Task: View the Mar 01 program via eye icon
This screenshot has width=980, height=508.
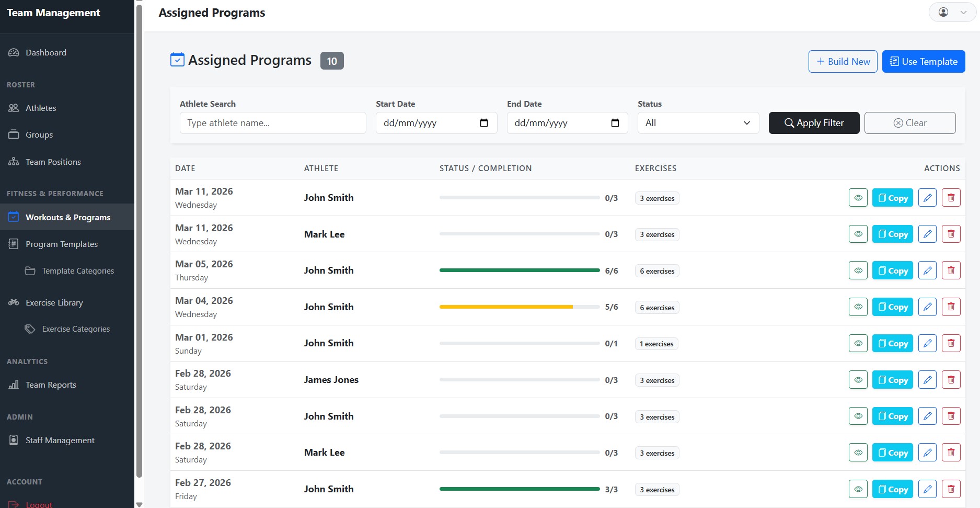Action: 858,343
